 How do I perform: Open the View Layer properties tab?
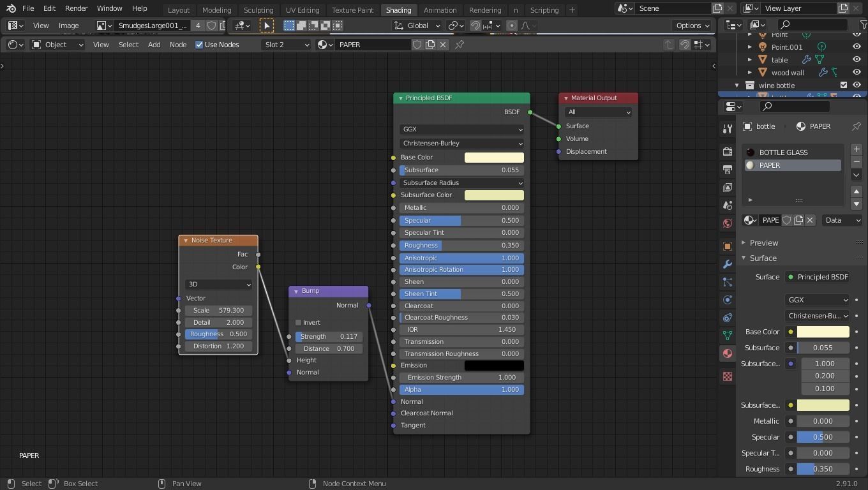pos(728,188)
